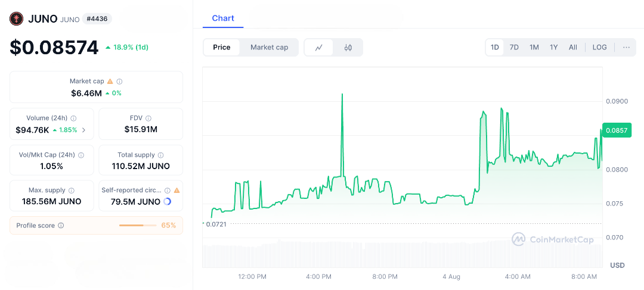
Task: Click the FDV info icon
Action: (148, 118)
